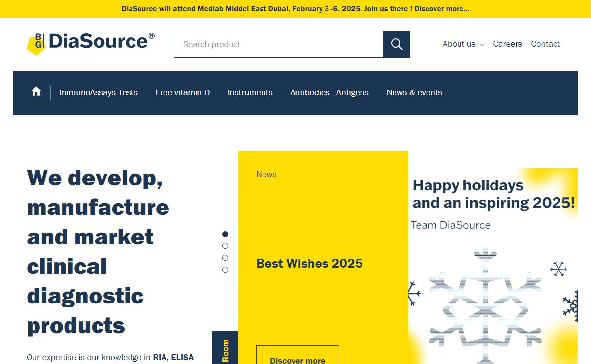
Task: Click the vertical Room tab
Action: pyautogui.click(x=225, y=348)
